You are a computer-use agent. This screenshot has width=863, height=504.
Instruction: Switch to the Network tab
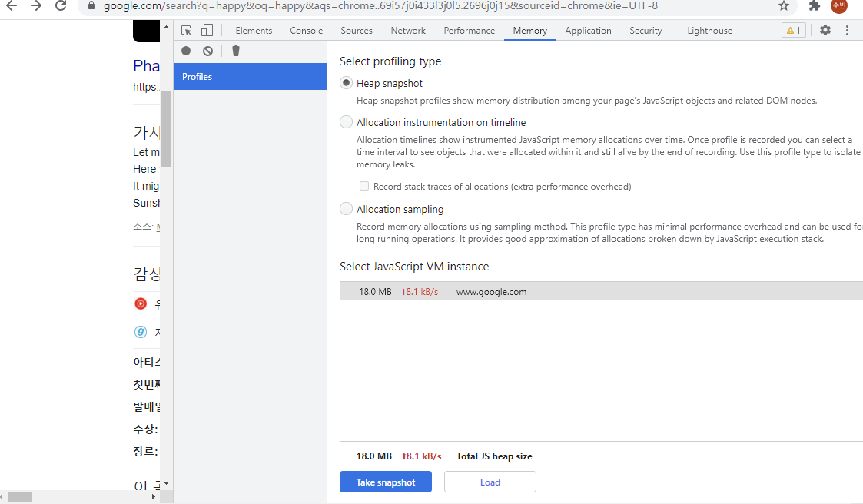pos(408,31)
